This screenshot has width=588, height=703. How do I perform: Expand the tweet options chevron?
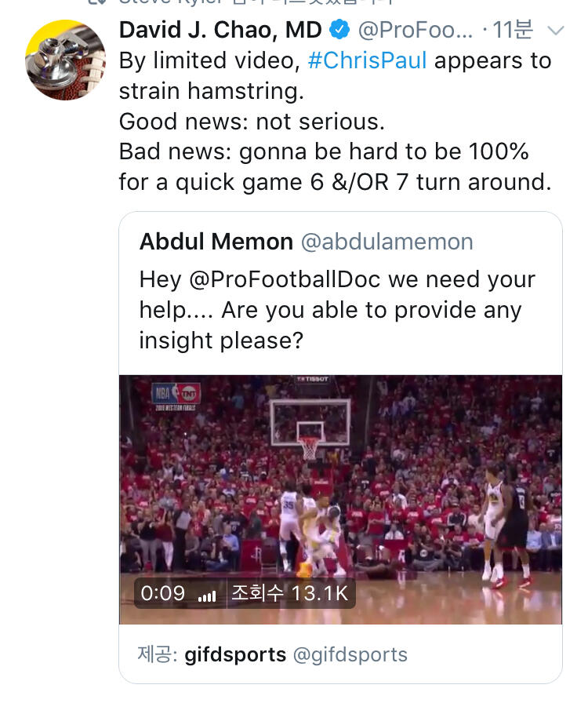[x=556, y=31]
